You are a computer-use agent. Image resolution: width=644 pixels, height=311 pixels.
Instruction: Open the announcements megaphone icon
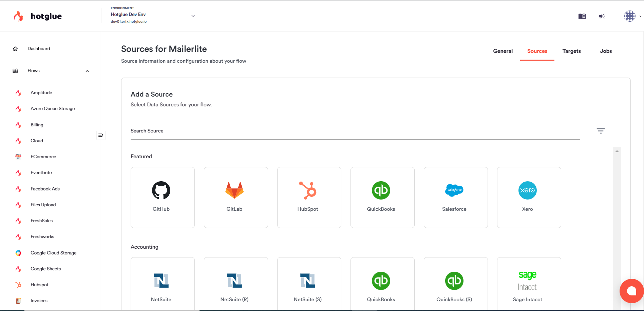coord(602,16)
